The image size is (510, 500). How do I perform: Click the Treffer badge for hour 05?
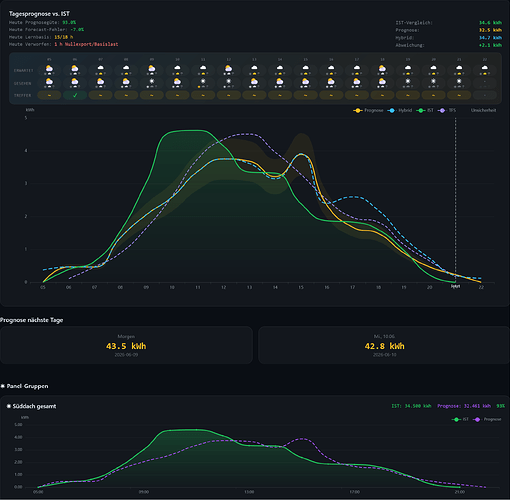(49, 95)
